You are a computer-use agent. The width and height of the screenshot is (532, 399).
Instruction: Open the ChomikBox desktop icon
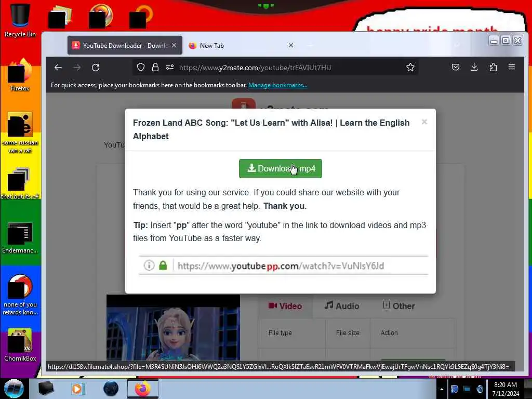tap(20, 345)
